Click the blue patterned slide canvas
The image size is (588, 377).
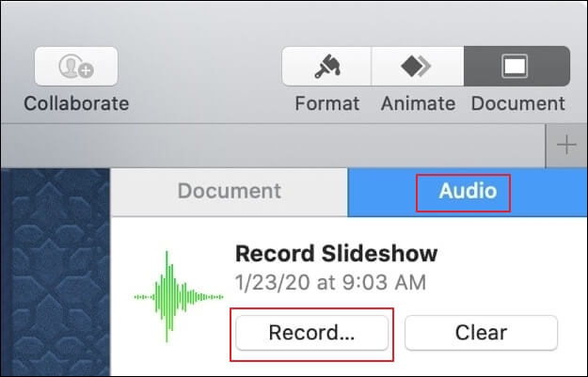click(x=56, y=272)
